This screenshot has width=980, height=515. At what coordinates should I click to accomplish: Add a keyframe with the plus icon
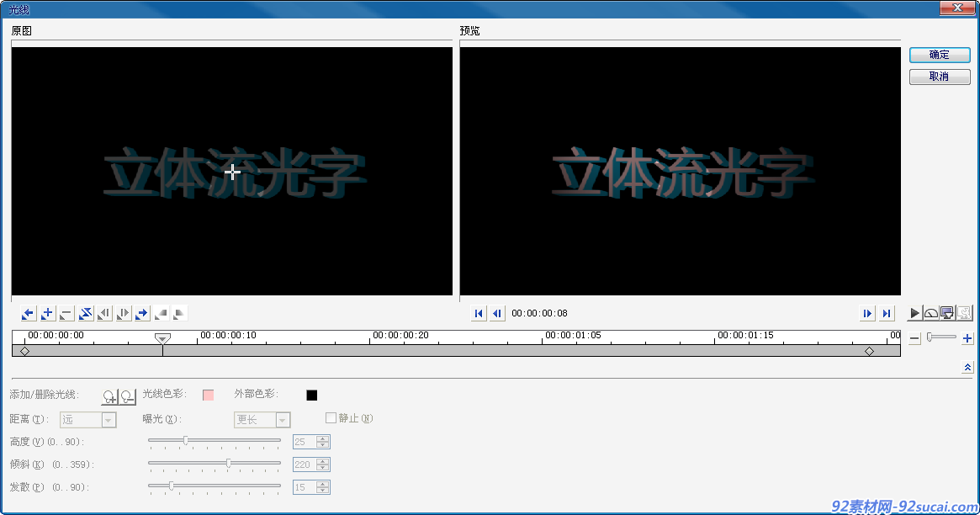click(x=47, y=314)
